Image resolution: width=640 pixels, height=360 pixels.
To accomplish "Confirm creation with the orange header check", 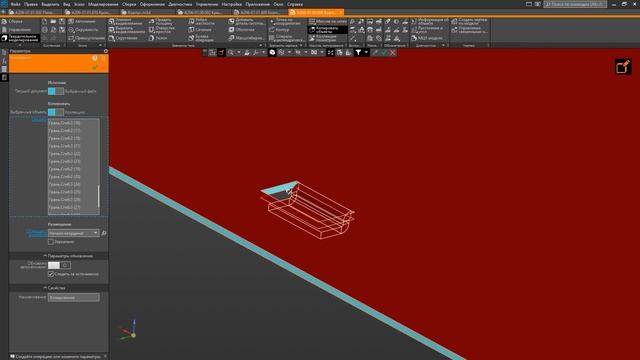I will [95, 67].
